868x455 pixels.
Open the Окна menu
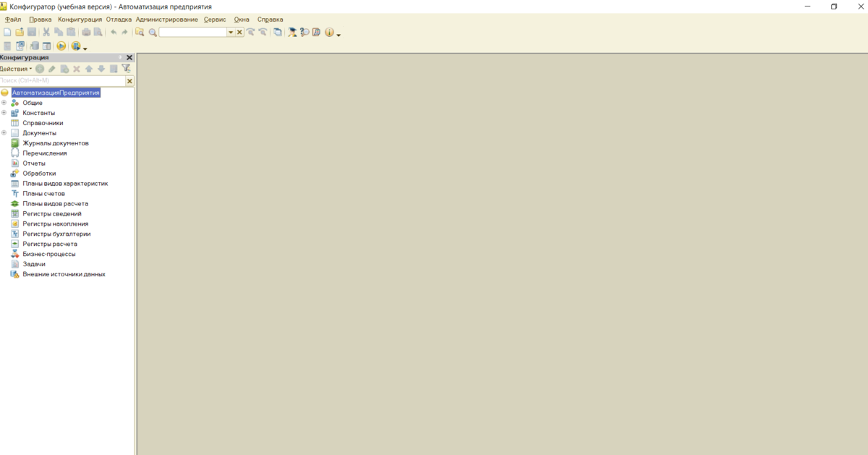[242, 20]
